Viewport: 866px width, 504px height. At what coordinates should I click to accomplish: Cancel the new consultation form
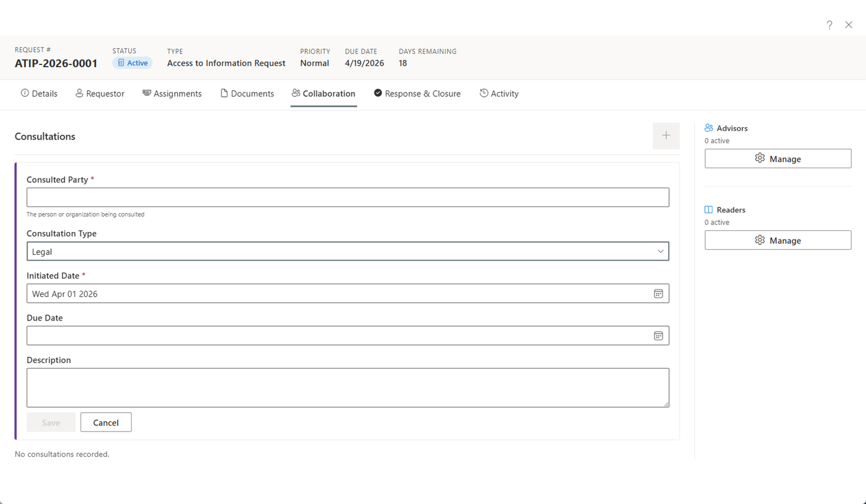[x=106, y=422]
